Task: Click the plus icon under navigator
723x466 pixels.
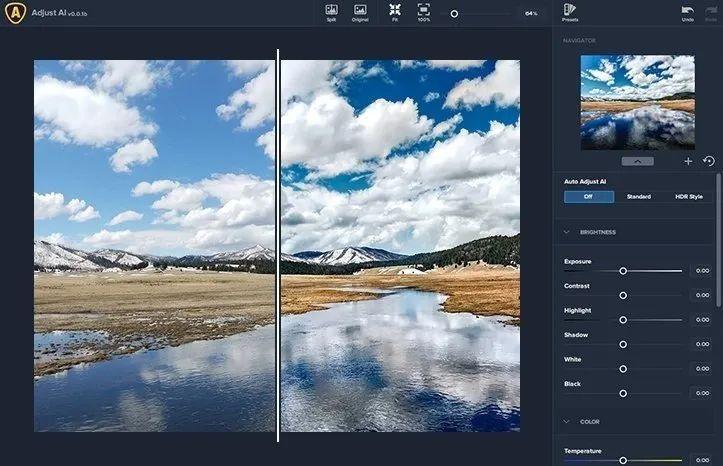Action: [688, 161]
